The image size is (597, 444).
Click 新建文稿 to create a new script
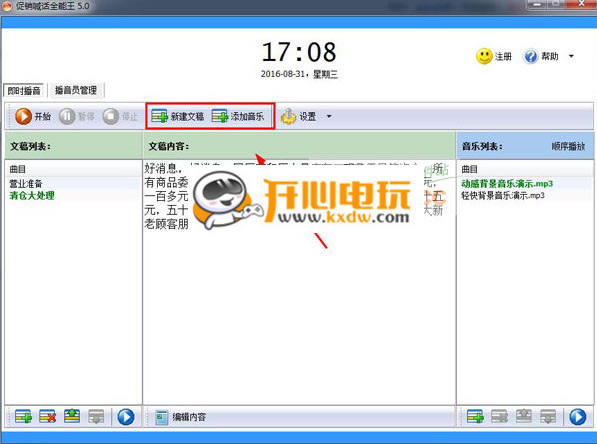tap(177, 116)
